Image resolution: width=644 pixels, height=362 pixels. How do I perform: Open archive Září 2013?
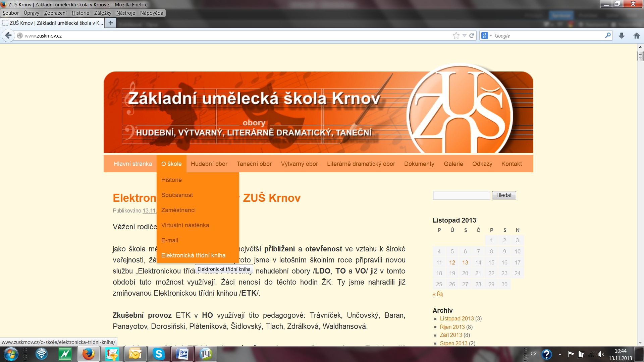pos(451,335)
